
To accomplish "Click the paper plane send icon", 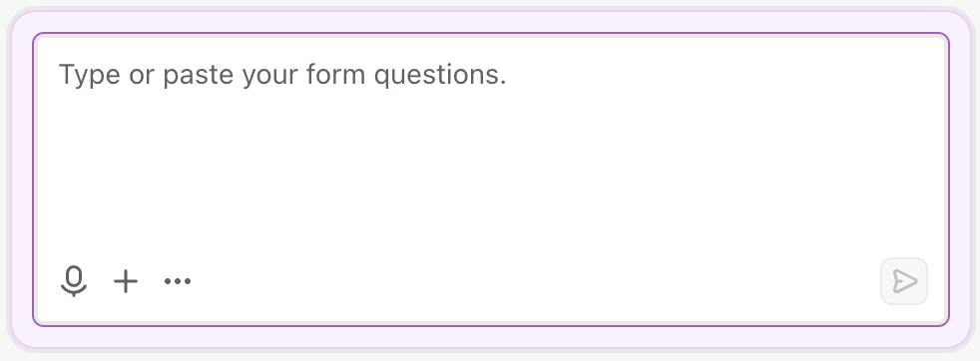I will click(x=904, y=281).
